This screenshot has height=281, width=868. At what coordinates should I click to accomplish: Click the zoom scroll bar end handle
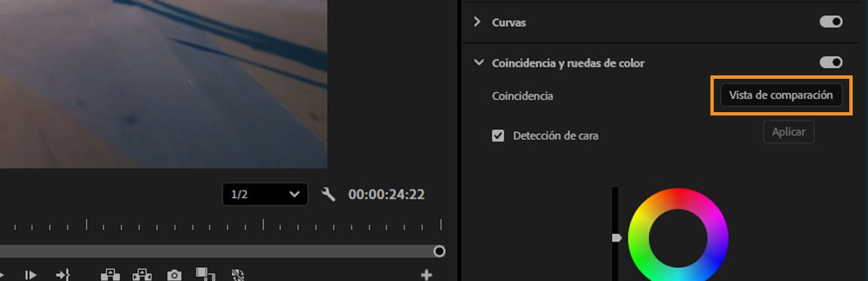point(439,252)
